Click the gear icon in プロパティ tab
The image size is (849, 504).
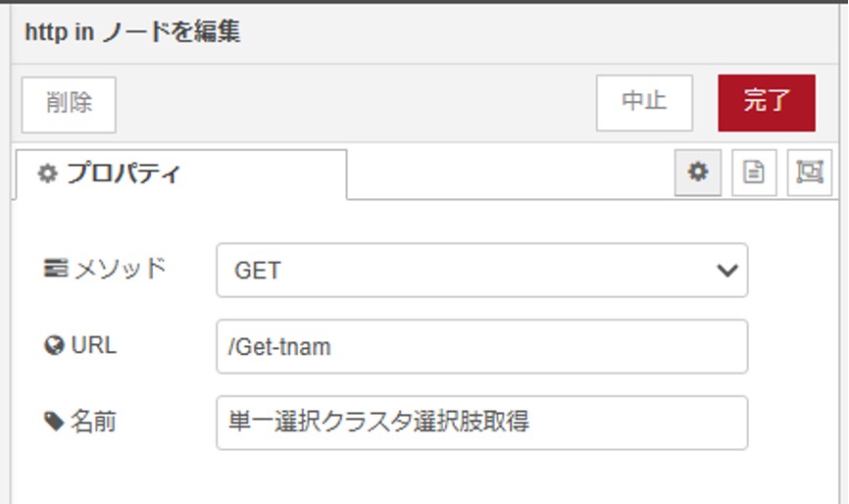[47, 175]
